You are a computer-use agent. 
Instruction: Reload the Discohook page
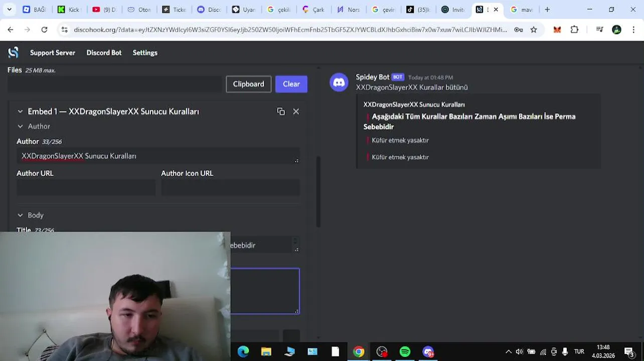coord(44,30)
